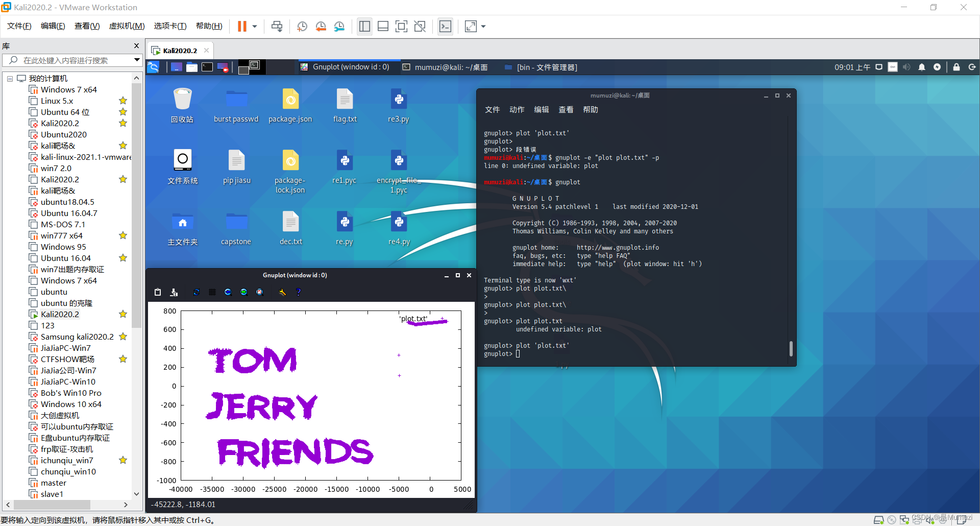Switch to the bin file manager taskbar button
This screenshot has width=980, height=526.
541,67
